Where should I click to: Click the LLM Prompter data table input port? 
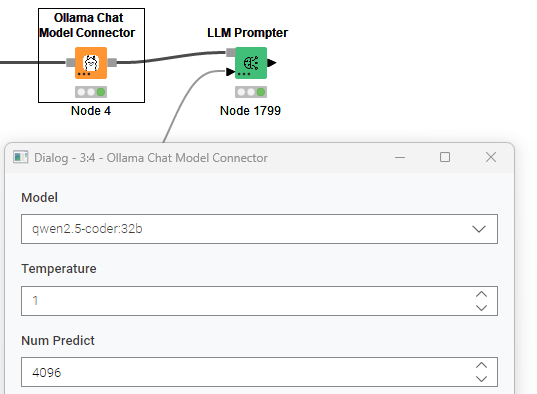[230, 72]
